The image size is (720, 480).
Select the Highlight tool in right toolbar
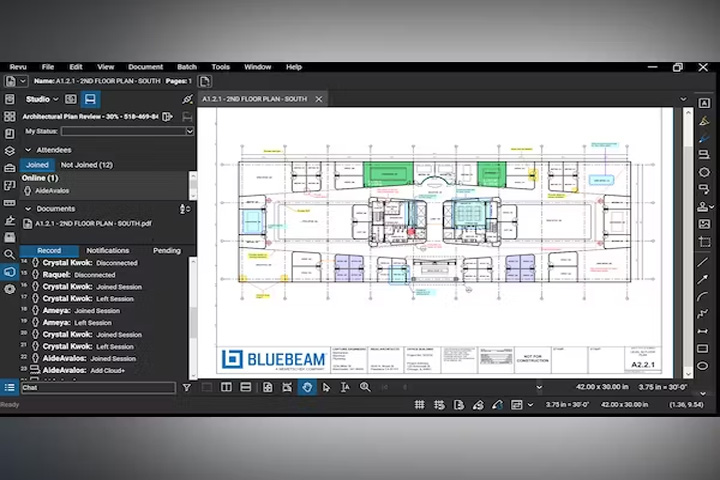click(704, 121)
